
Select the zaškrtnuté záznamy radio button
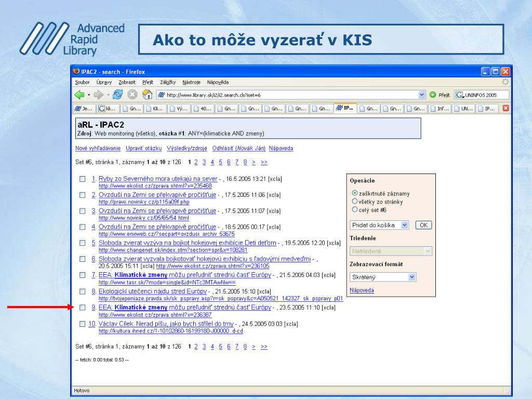(354, 193)
